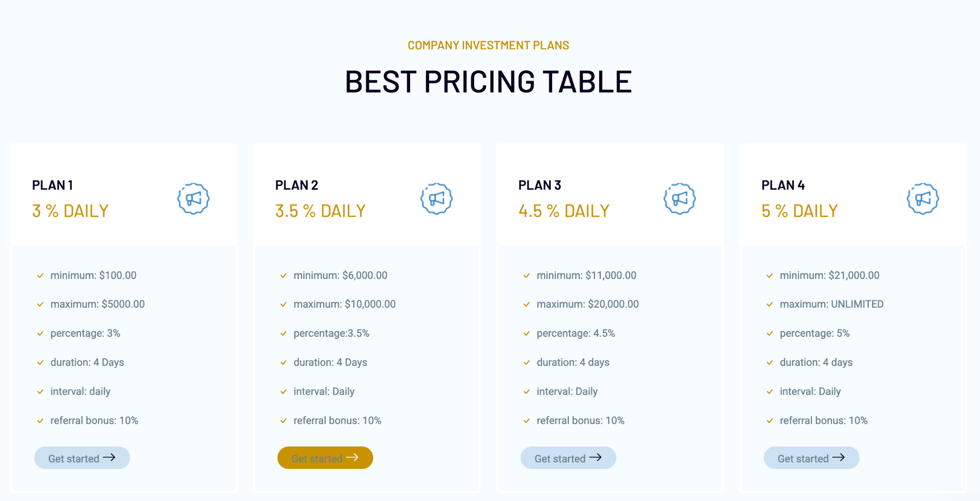Open Plan 4 using Get started button

tap(811, 458)
